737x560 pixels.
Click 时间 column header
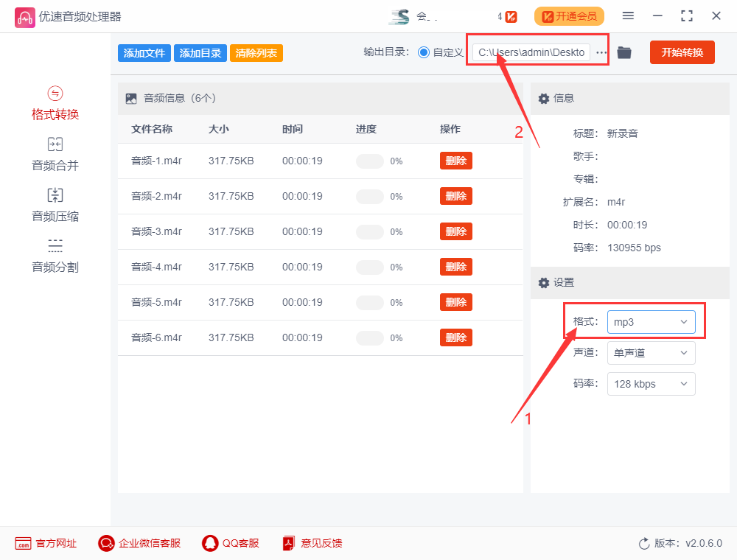click(x=293, y=129)
